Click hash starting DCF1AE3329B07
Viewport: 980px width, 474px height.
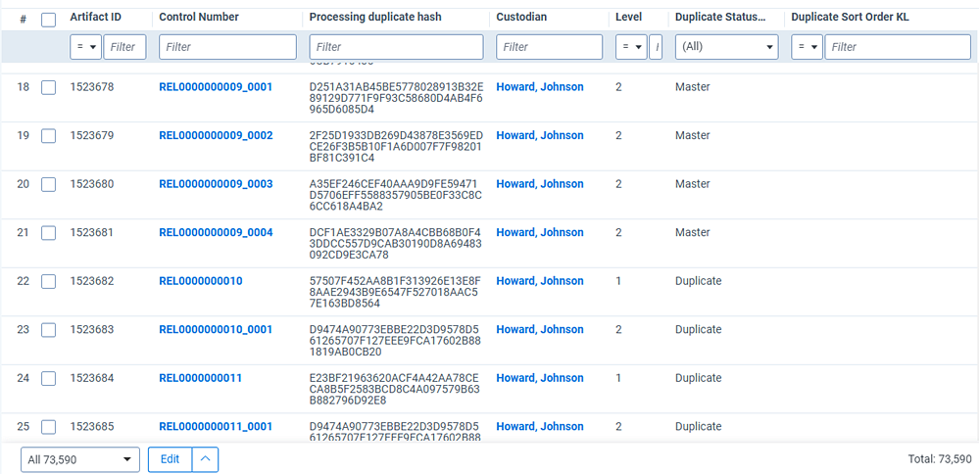pyautogui.click(x=396, y=244)
